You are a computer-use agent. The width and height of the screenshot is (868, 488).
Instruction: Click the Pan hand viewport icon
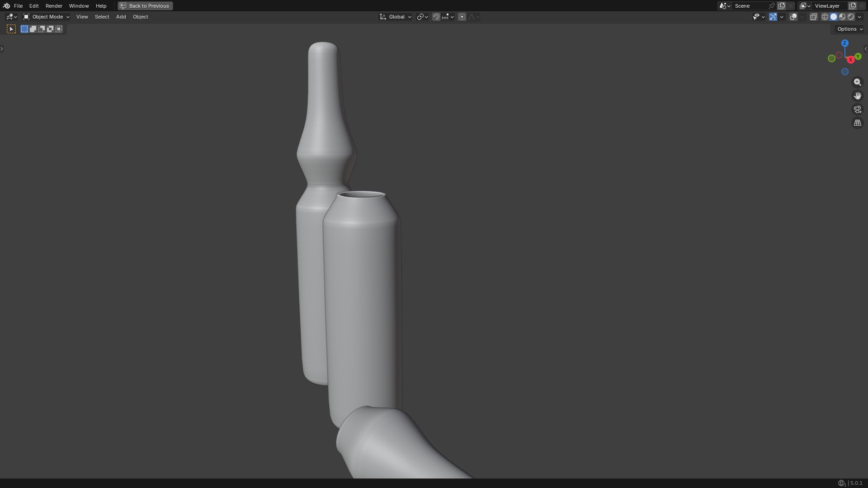(857, 96)
